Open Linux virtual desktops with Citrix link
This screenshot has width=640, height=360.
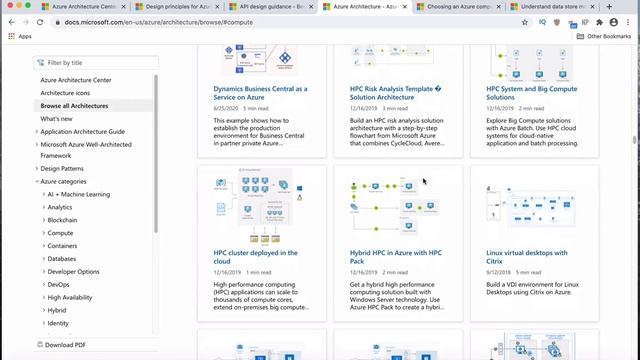tap(527, 257)
